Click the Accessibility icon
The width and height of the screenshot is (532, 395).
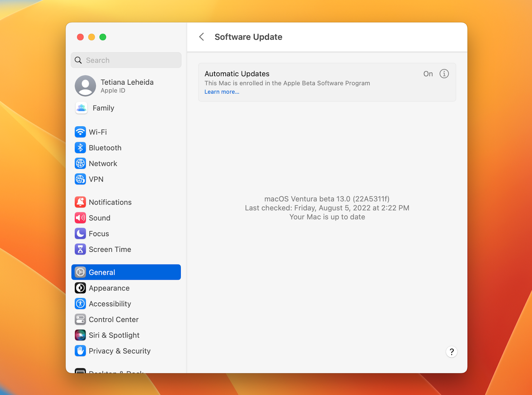[80, 304]
